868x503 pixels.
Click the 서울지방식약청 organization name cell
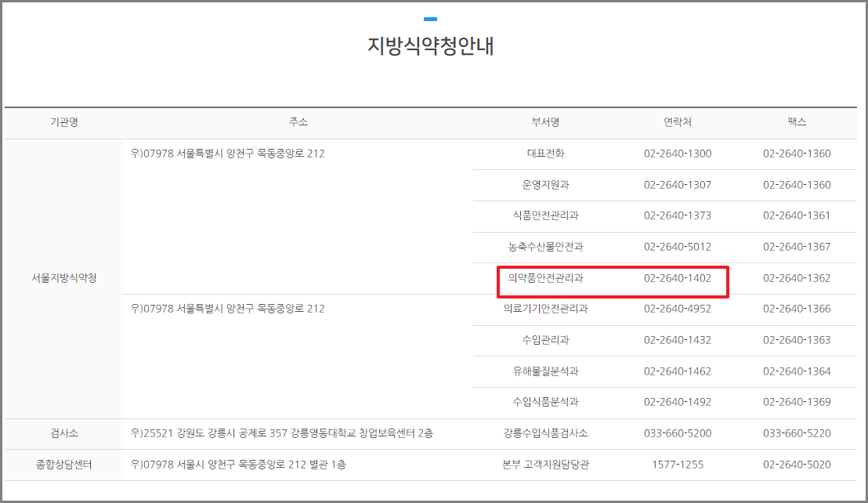point(63,278)
